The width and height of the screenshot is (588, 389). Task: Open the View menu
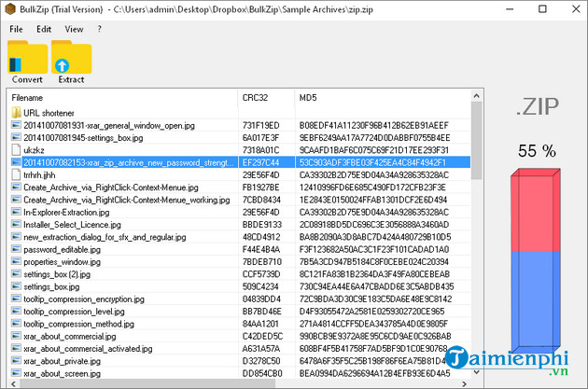[x=74, y=29]
